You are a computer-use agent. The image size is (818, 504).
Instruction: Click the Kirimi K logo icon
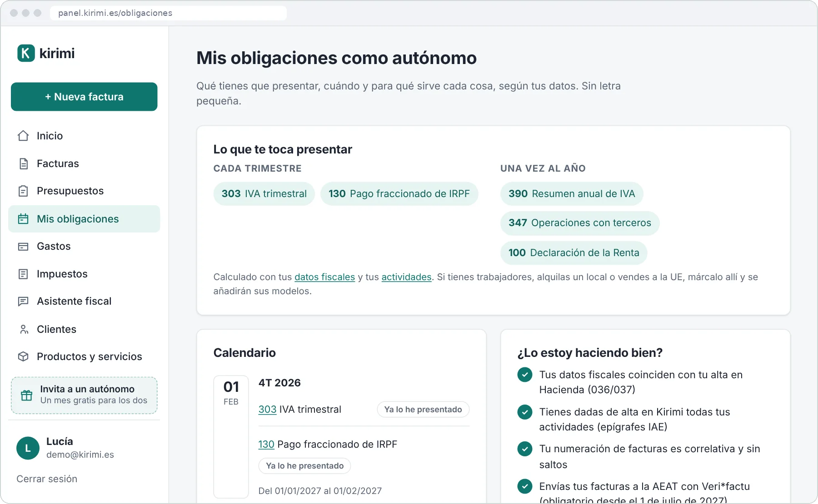coord(26,53)
